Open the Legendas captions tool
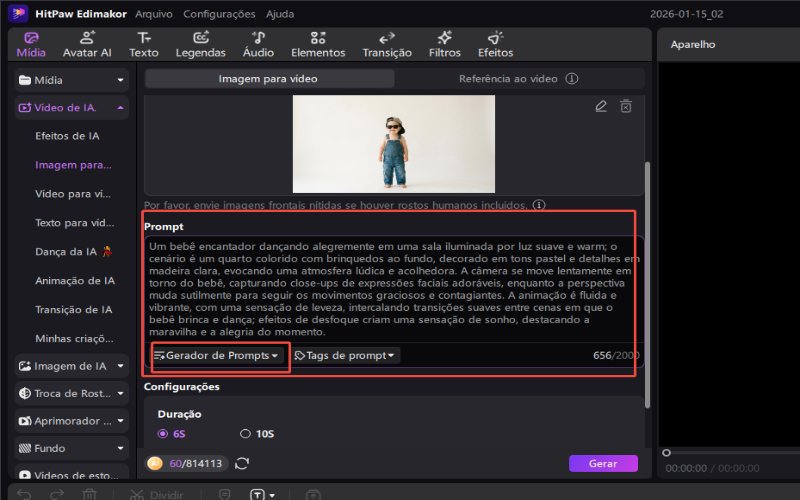The width and height of the screenshot is (800, 500). (x=201, y=44)
